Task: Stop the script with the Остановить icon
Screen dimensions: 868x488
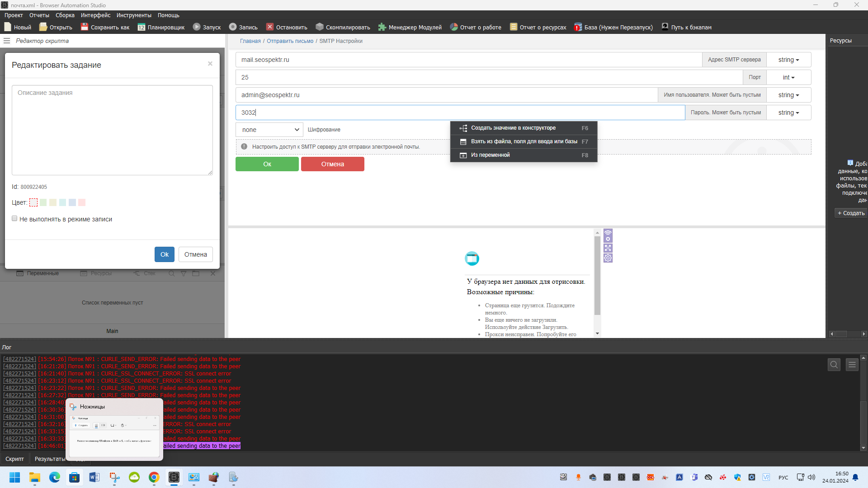Action: tap(270, 27)
